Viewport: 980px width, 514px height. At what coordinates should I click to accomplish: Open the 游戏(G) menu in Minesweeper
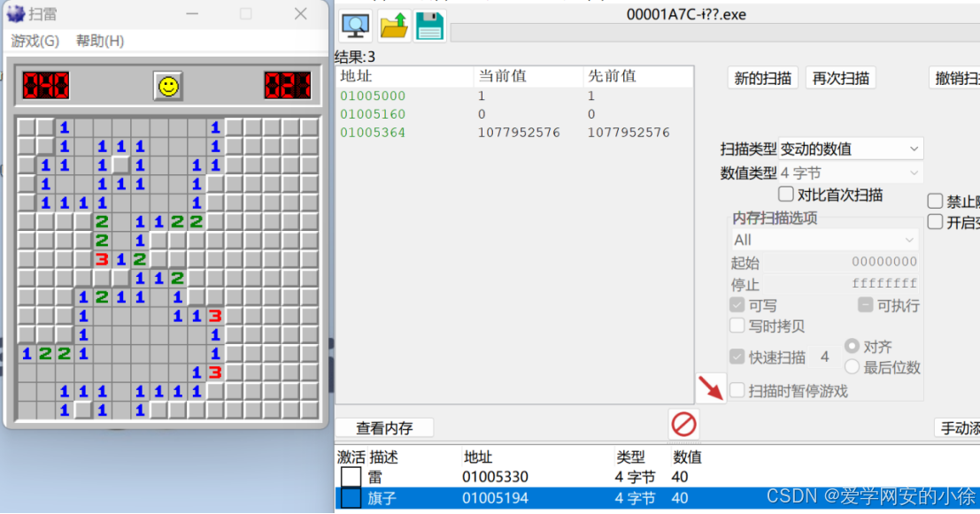(35, 42)
